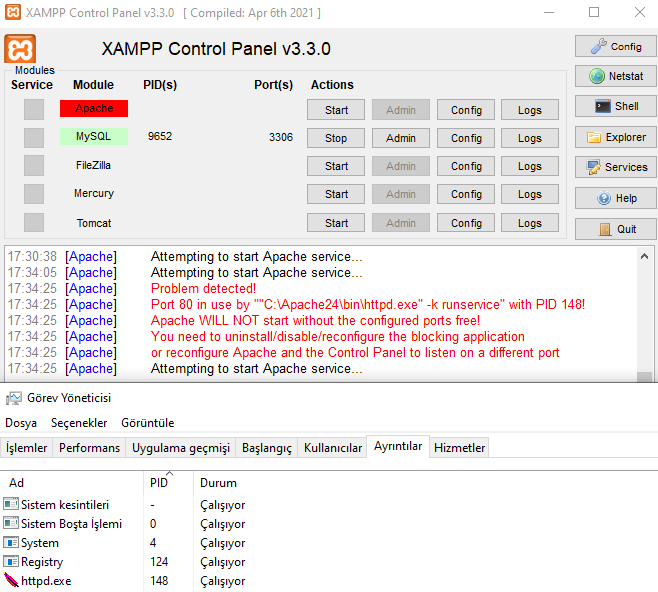Image resolution: width=658 pixels, height=592 pixels.
Task: Select the Registry process icon
Action: click(11, 561)
